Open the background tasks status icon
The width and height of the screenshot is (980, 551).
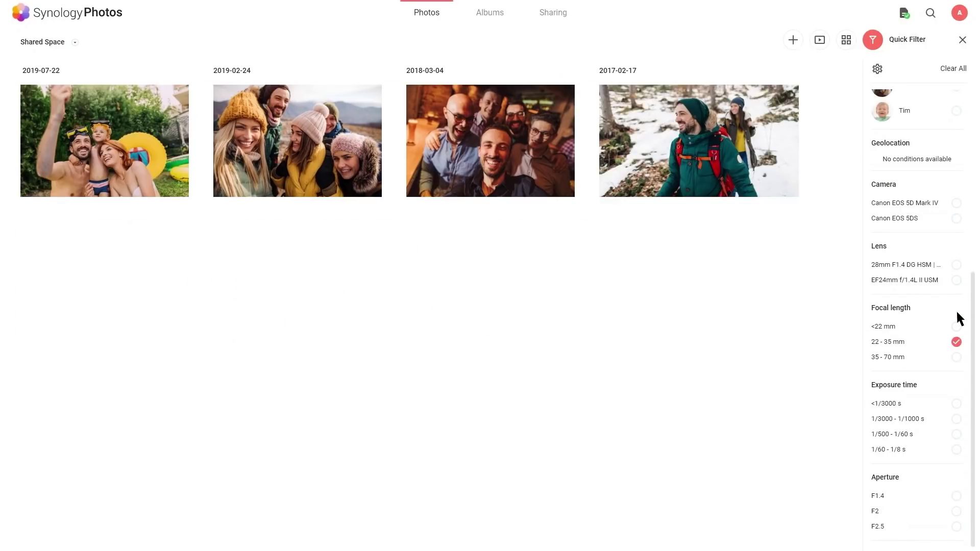[904, 13]
